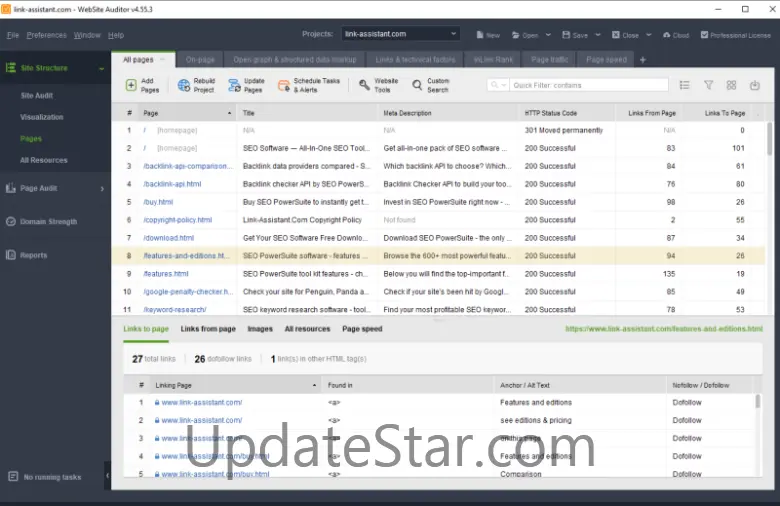Switch to Page traffic tab
780x506 pixels.
tap(550, 60)
